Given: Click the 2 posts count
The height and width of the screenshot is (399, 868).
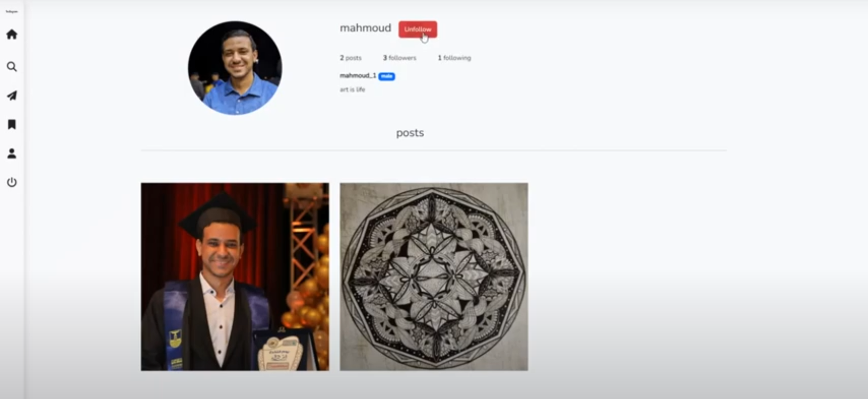Looking at the screenshot, I should coord(350,58).
